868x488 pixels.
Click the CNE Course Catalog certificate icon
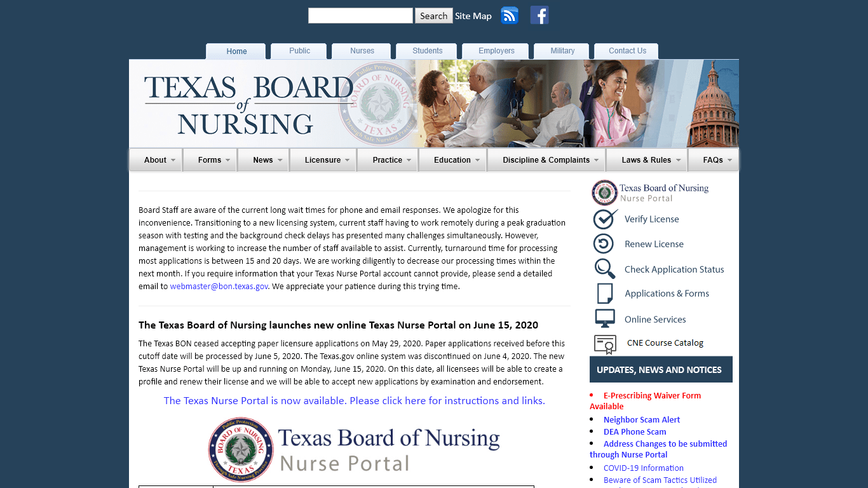point(605,344)
